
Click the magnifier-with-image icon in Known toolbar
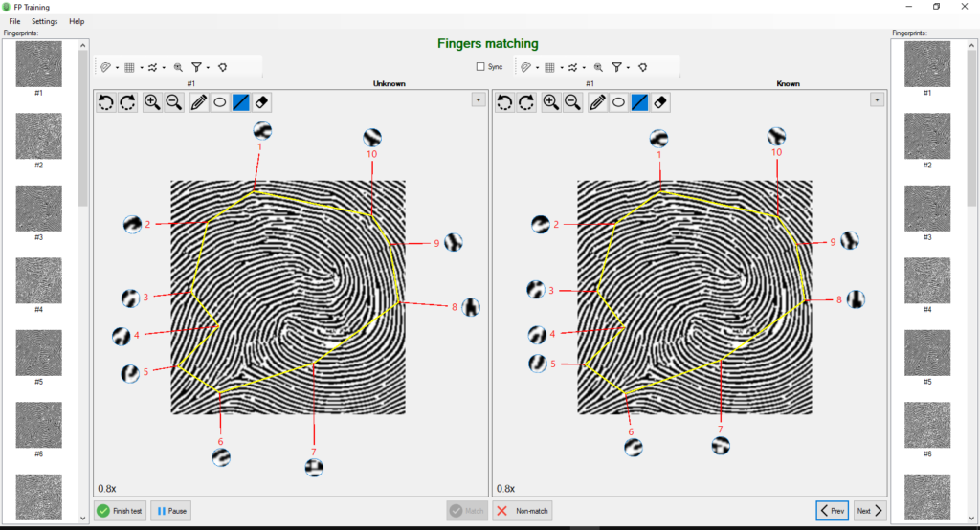(598, 67)
